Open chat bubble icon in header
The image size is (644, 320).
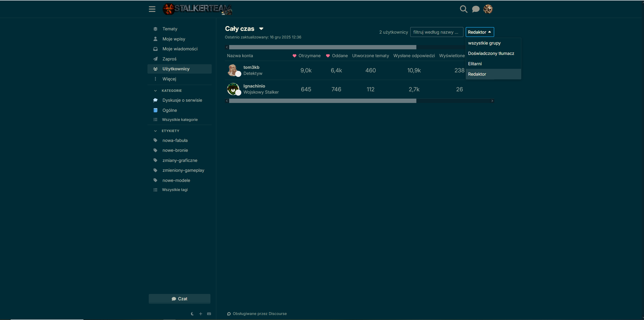coord(476,9)
